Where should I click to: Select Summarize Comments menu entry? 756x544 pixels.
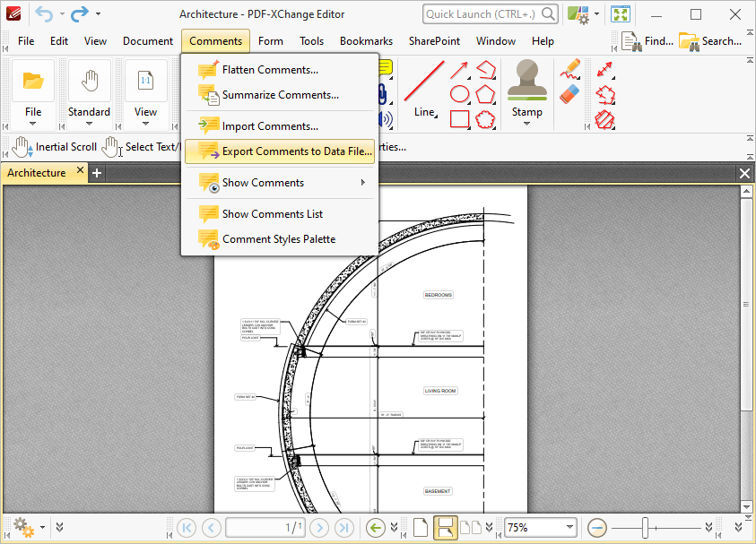pos(280,95)
